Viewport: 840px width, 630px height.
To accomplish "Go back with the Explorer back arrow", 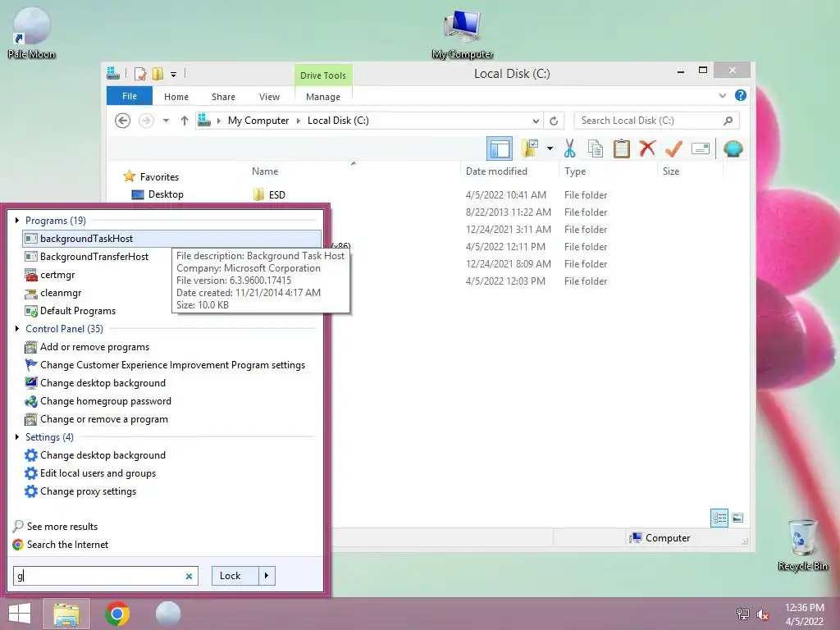I will (x=123, y=121).
